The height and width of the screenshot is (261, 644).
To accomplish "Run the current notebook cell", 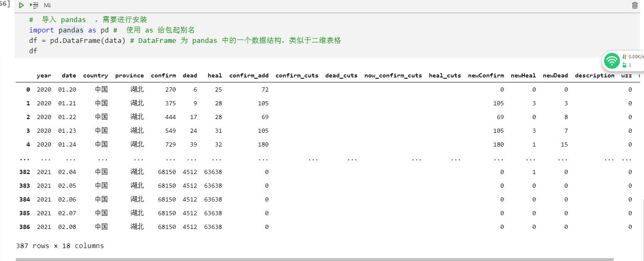I will click(x=21, y=5).
